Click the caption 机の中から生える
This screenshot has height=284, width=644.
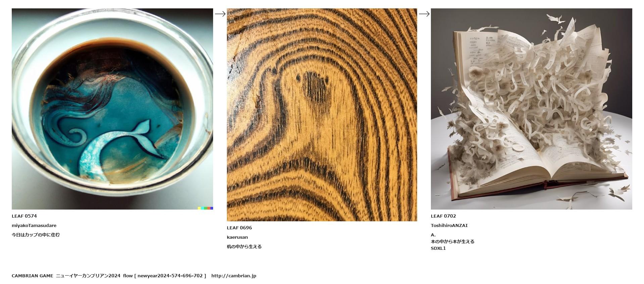click(244, 246)
